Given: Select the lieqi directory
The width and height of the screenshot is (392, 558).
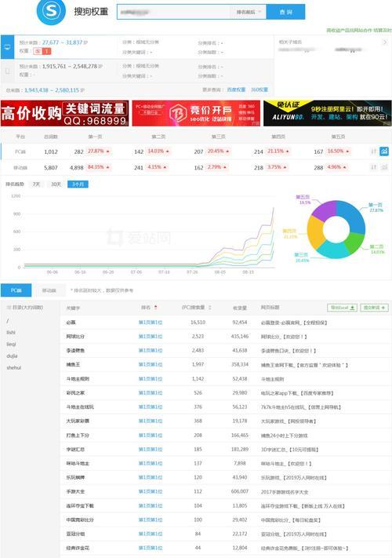Looking at the screenshot, I should point(12,344).
